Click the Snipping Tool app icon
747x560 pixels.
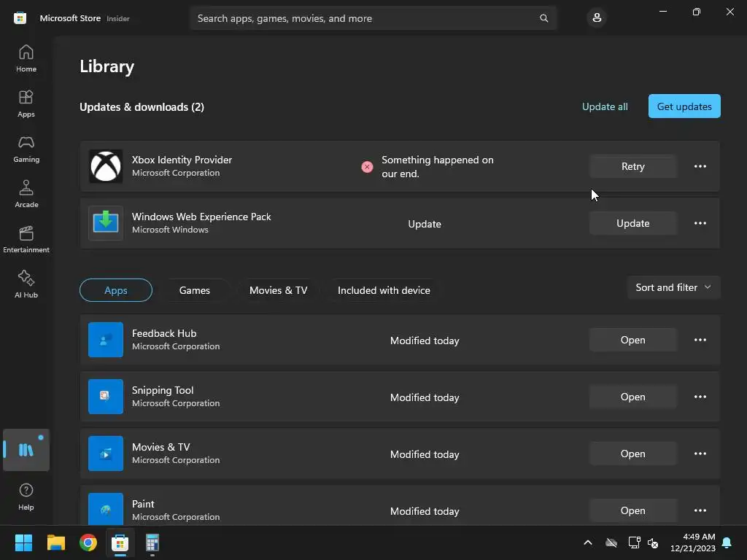pyautogui.click(x=106, y=397)
